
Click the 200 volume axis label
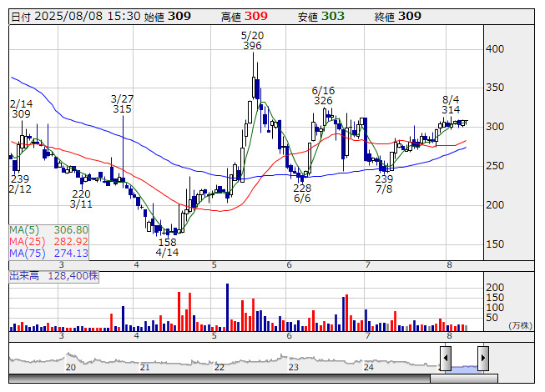tap(495, 288)
